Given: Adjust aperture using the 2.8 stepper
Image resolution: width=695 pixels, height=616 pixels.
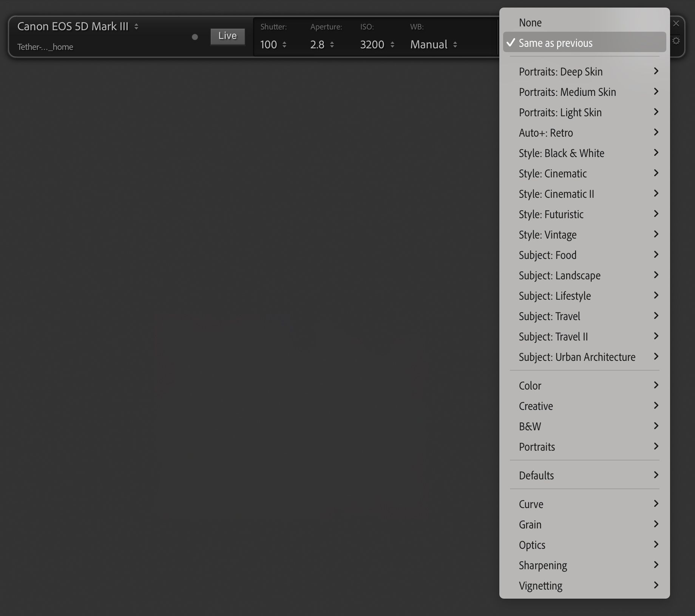Looking at the screenshot, I should pos(332,45).
